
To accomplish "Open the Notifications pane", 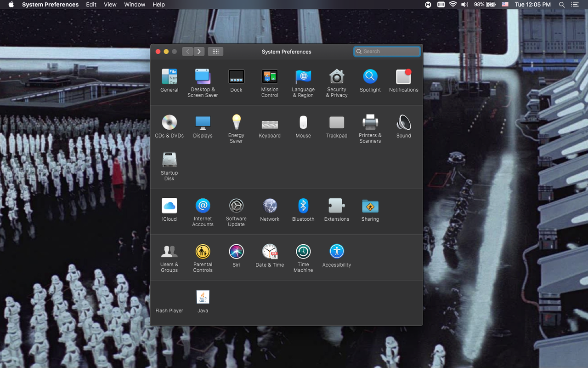I will 403,77.
